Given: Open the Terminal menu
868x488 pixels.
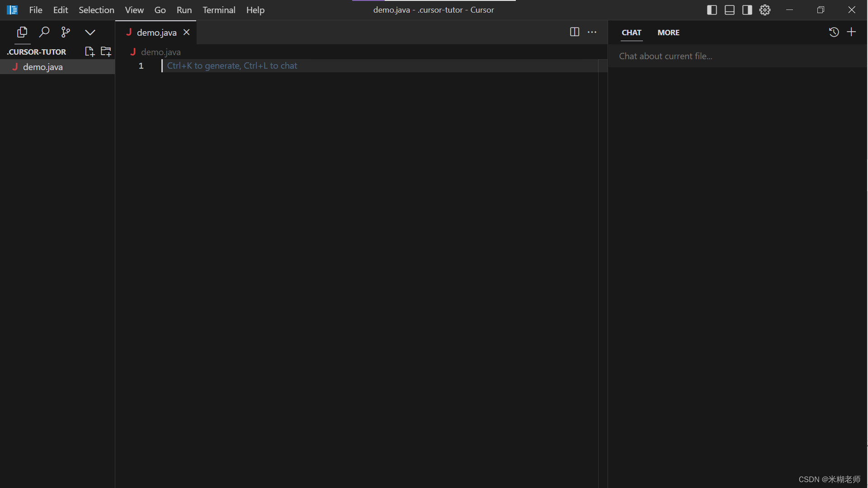Looking at the screenshot, I should coord(219,9).
